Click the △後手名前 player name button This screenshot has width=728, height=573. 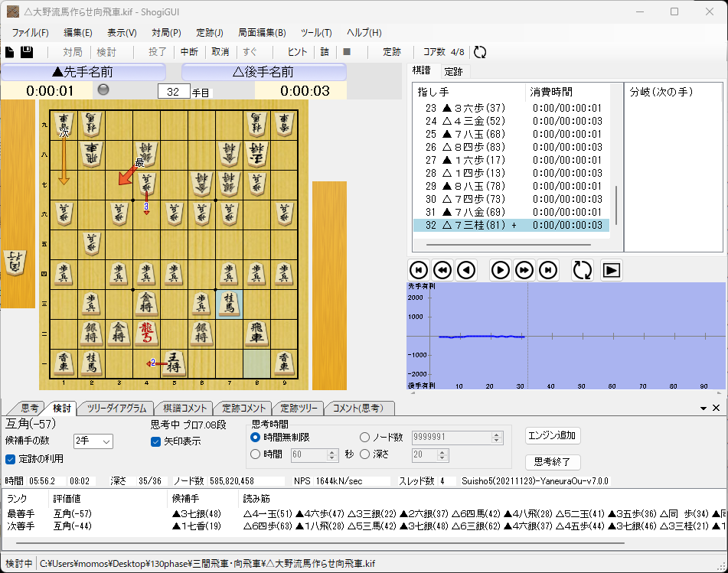coord(263,72)
